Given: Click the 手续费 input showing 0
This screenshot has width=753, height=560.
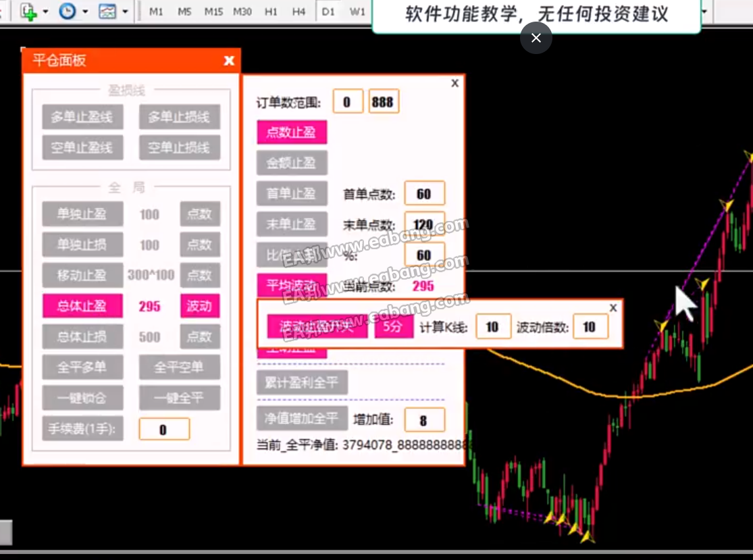Looking at the screenshot, I should (164, 428).
